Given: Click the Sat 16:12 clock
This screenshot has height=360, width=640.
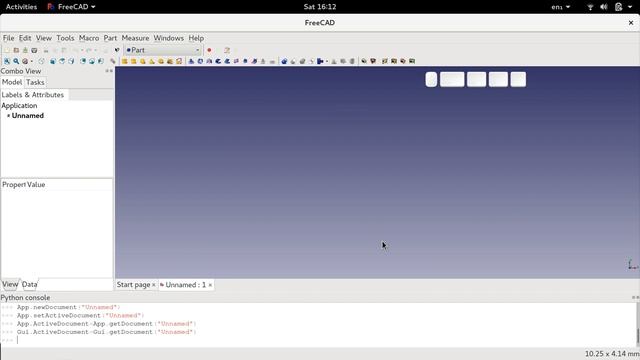Looking at the screenshot, I should coord(320,7).
